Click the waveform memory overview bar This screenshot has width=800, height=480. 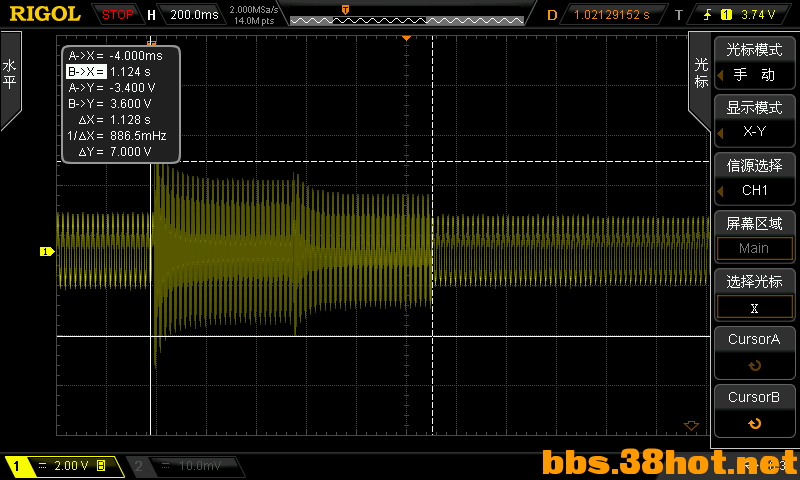click(407, 20)
